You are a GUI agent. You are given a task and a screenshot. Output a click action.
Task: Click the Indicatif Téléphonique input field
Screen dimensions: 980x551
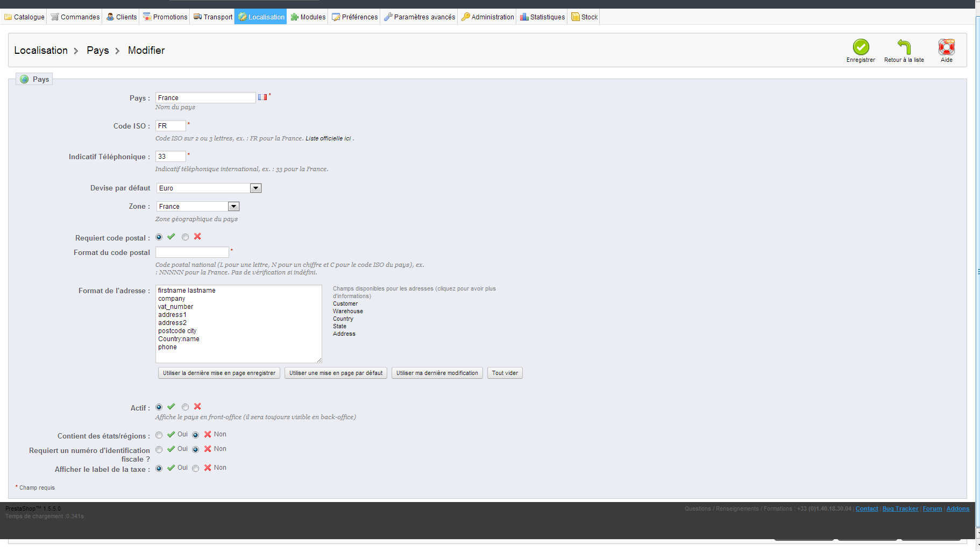coord(171,156)
